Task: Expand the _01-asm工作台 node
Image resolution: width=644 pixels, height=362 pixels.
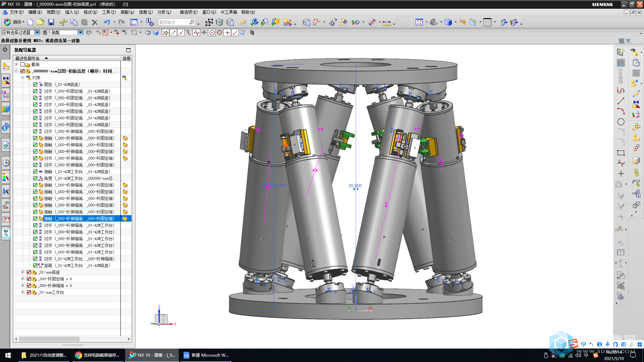Action: point(22,292)
